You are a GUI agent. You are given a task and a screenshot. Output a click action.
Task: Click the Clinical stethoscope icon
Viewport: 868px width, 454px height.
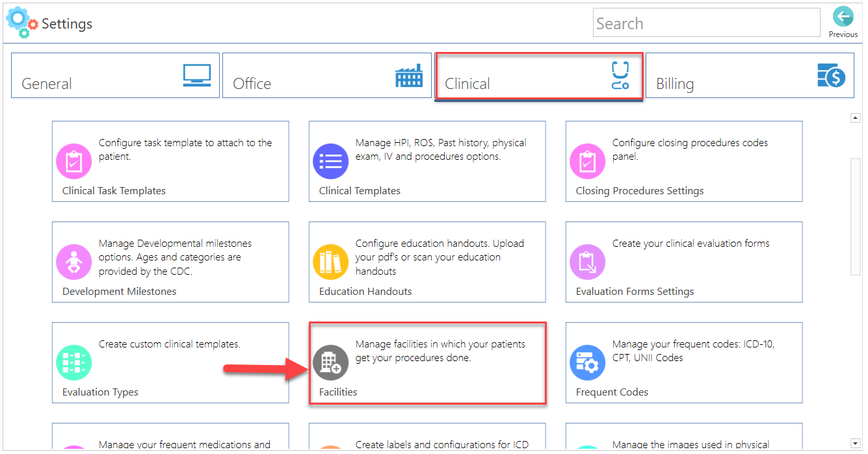(620, 75)
